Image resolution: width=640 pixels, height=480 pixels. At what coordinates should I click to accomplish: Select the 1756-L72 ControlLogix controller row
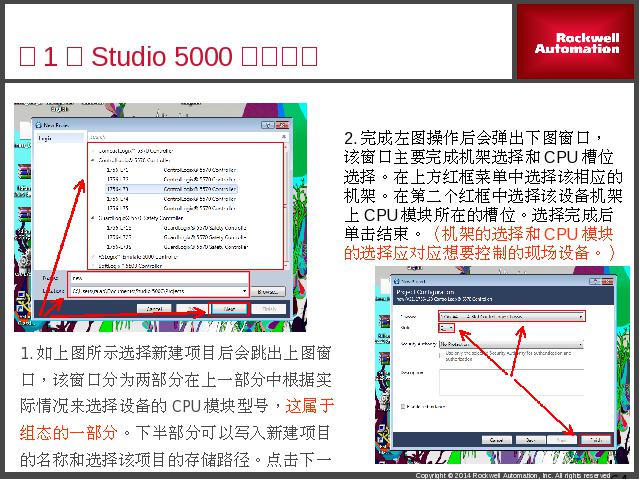171,180
